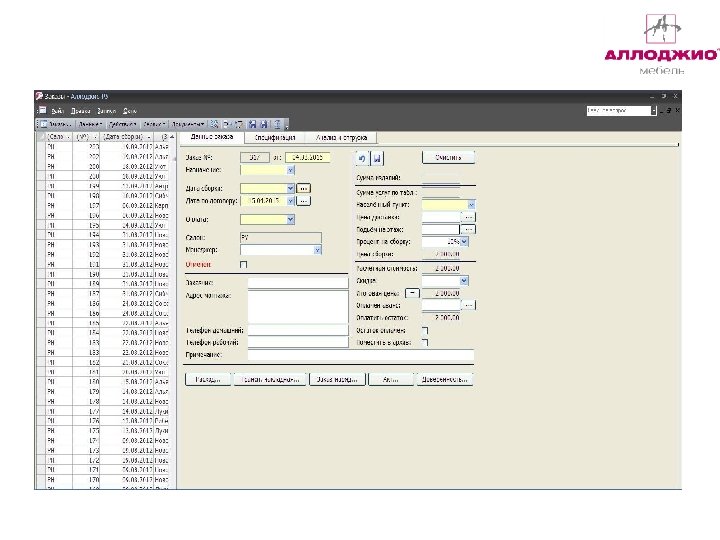Screen dimensions: 720x540
Task: Tick the Поместить в архив checkbox
Action: (425, 342)
